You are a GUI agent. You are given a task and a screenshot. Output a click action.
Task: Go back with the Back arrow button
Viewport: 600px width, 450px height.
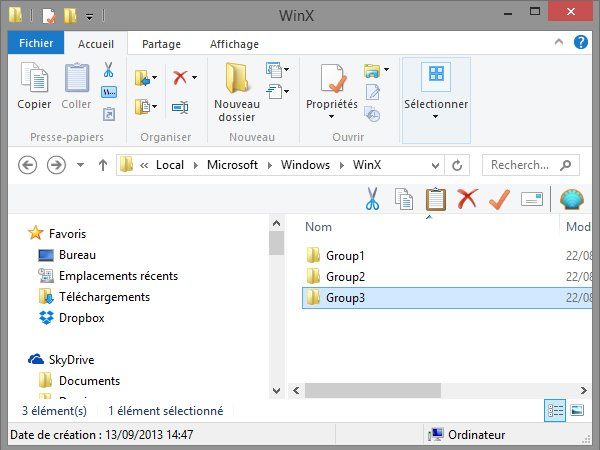click(28, 165)
